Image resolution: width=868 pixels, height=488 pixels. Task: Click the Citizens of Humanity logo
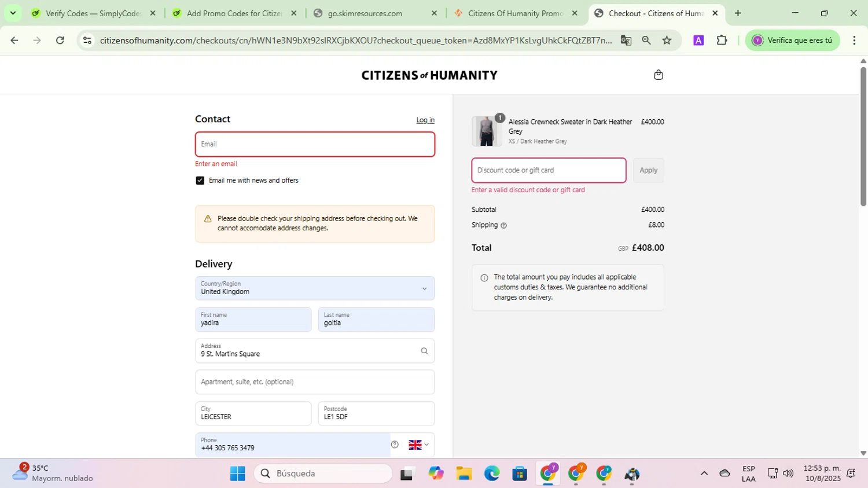click(429, 75)
